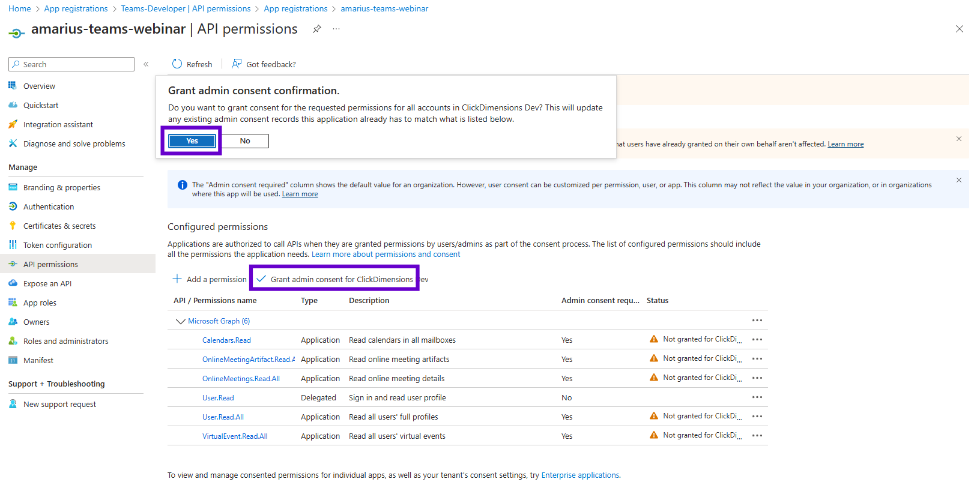980x491 pixels.
Task: Open Roles and administrators
Action: (65, 341)
